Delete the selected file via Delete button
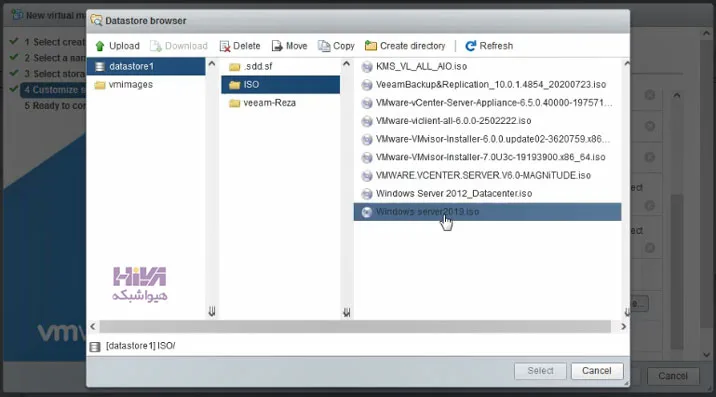Image resolution: width=716 pixels, height=397 pixels. click(240, 46)
